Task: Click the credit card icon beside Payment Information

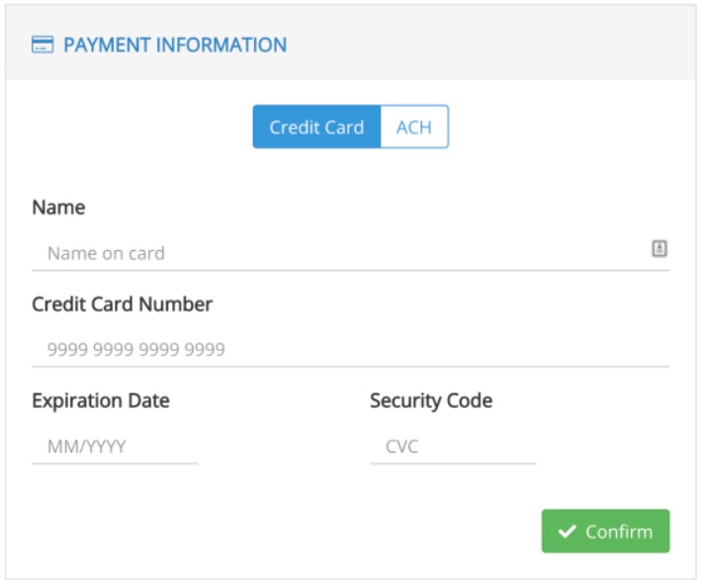Action: click(43, 44)
